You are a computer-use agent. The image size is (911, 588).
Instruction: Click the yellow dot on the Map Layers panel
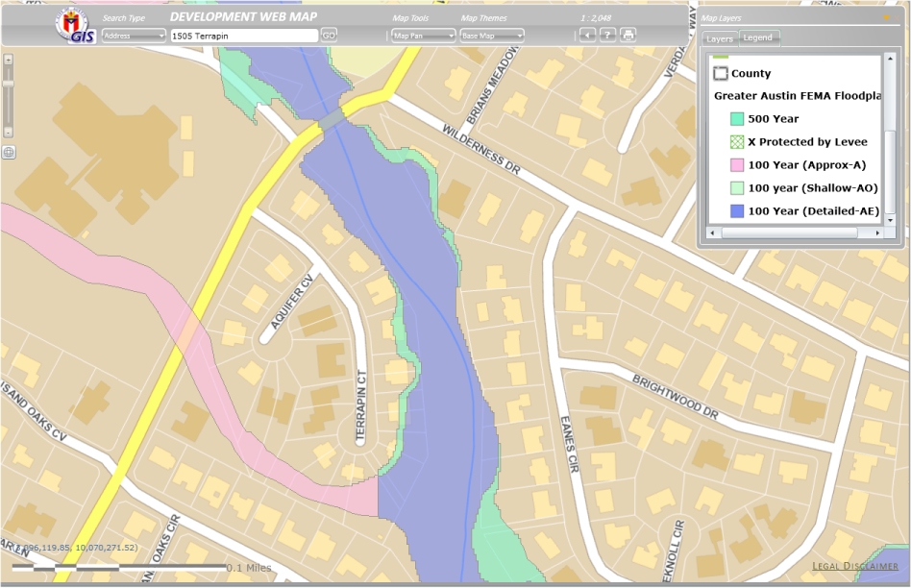886,16
